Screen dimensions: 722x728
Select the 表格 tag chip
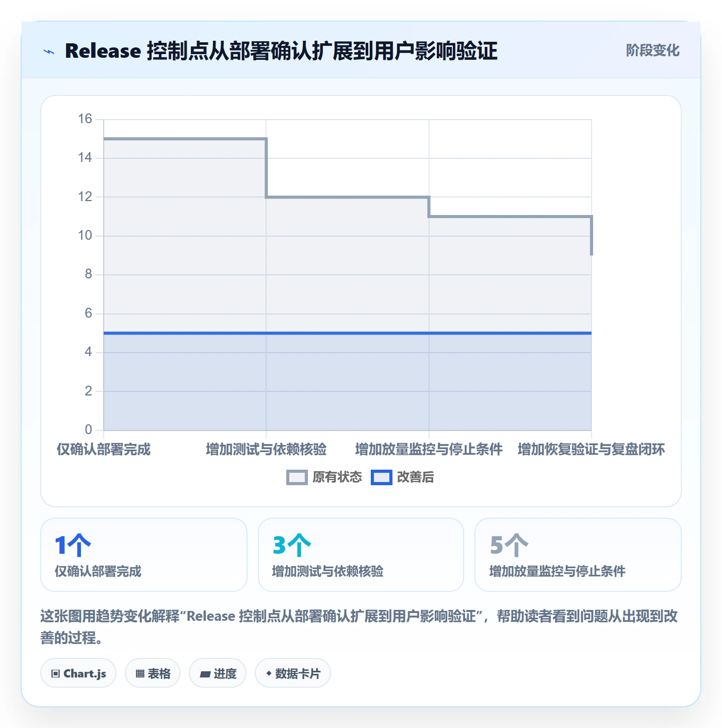pyautogui.click(x=153, y=673)
